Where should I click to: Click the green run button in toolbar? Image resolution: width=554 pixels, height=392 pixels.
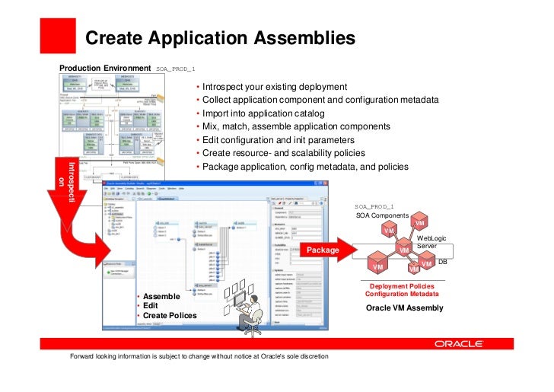(x=149, y=193)
